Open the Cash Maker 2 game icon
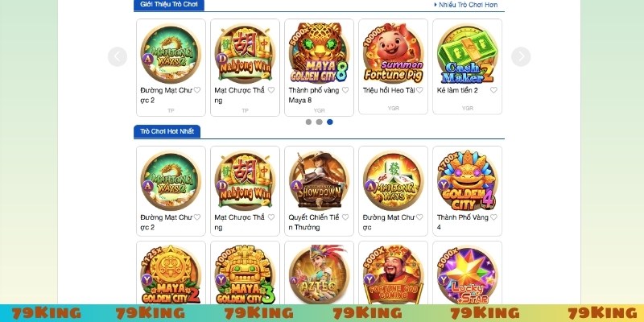Image resolution: width=644 pixels, height=322 pixels. [467, 53]
